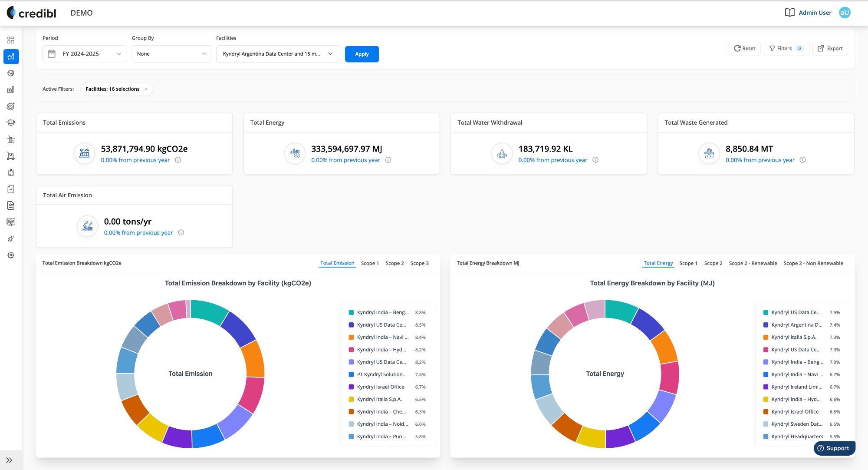Open the clipboard sidebar icon
This screenshot has height=470, width=868.
pyautogui.click(x=11, y=172)
